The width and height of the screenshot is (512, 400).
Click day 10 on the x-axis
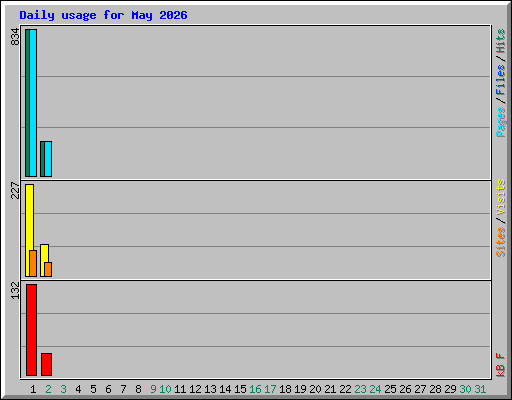click(165, 389)
